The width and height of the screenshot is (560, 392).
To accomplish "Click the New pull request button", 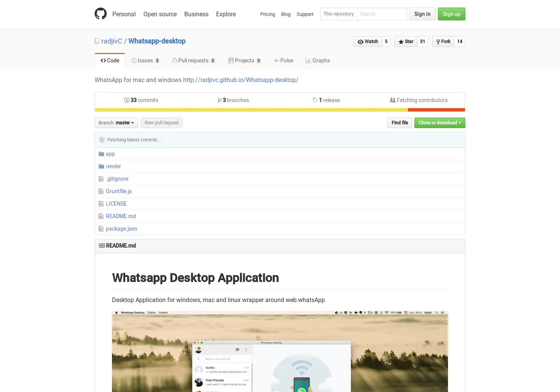I will (162, 123).
